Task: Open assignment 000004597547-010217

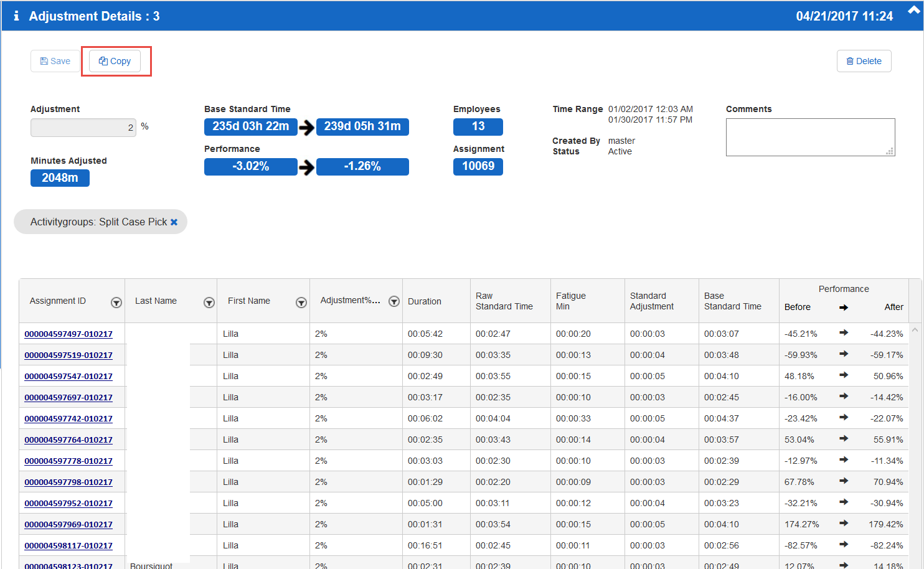Action: coord(68,377)
